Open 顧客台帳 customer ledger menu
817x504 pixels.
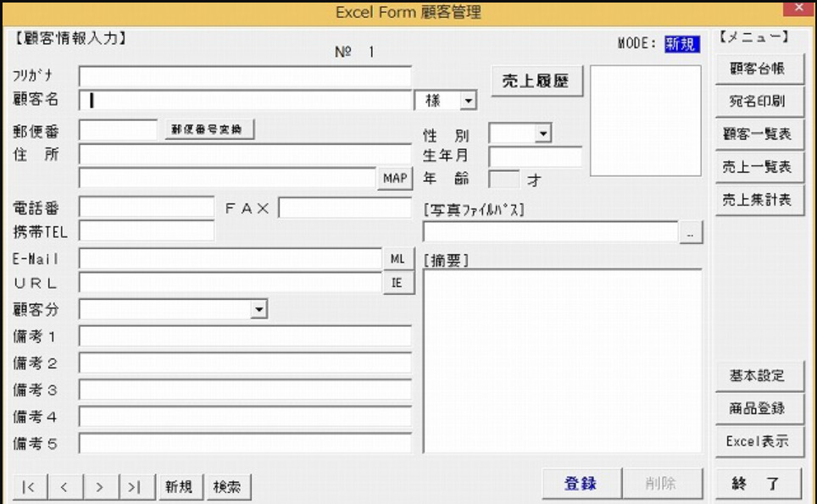(759, 69)
